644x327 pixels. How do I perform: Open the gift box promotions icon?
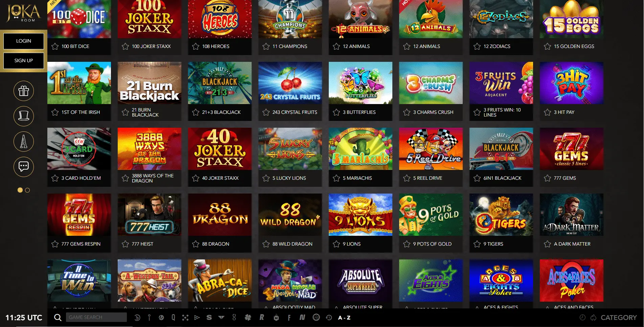tap(24, 91)
